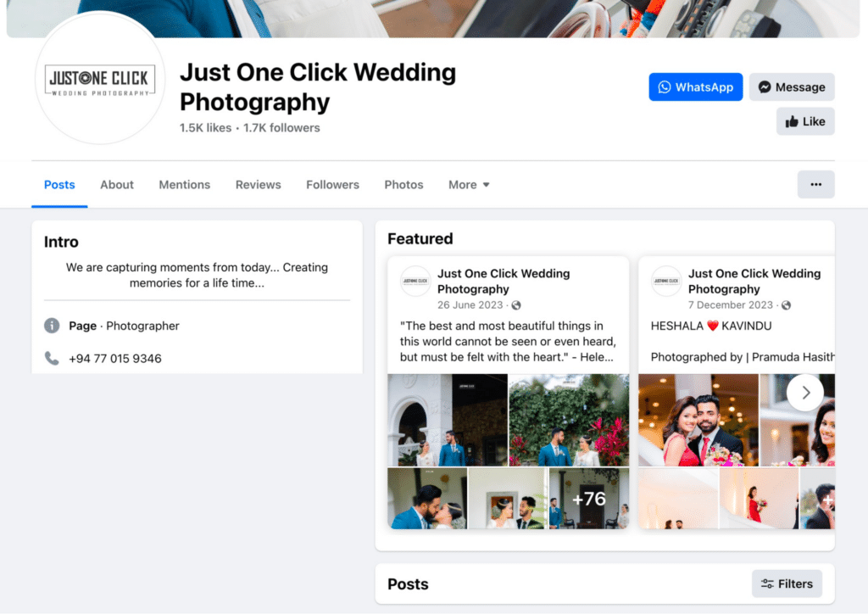Screen dimensions: 868x614
Task: Click the globe icon beside 26 June 2023
Action: point(516,305)
